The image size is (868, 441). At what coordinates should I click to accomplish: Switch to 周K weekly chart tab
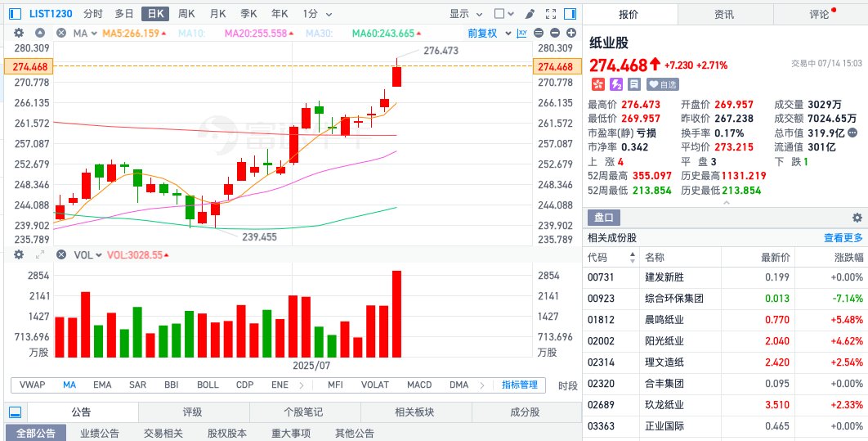coord(186,14)
